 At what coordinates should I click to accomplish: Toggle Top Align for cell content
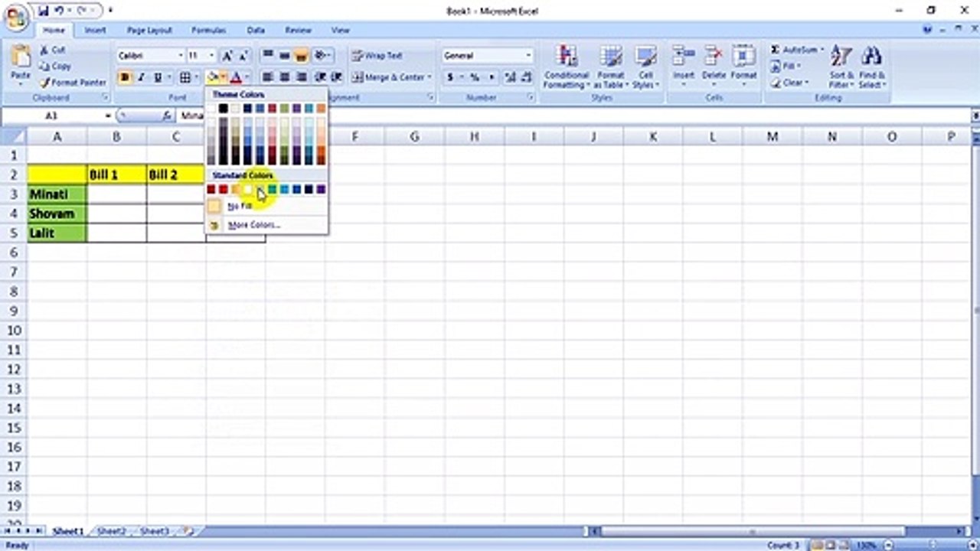267,56
